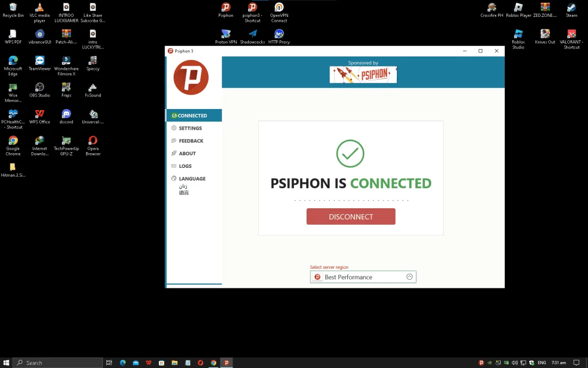Click Psiphon icon in taskbar
Viewport: 588px width, 368px height.
[226, 363]
